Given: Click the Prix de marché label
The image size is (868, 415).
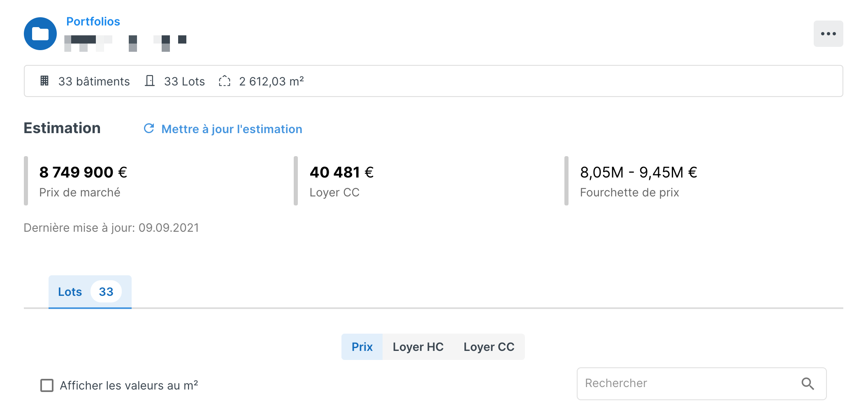Looking at the screenshot, I should pos(80,192).
